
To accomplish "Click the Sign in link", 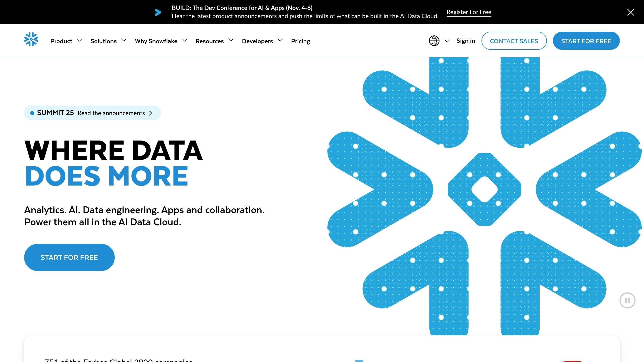I will pyautogui.click(x=466, y=41).
